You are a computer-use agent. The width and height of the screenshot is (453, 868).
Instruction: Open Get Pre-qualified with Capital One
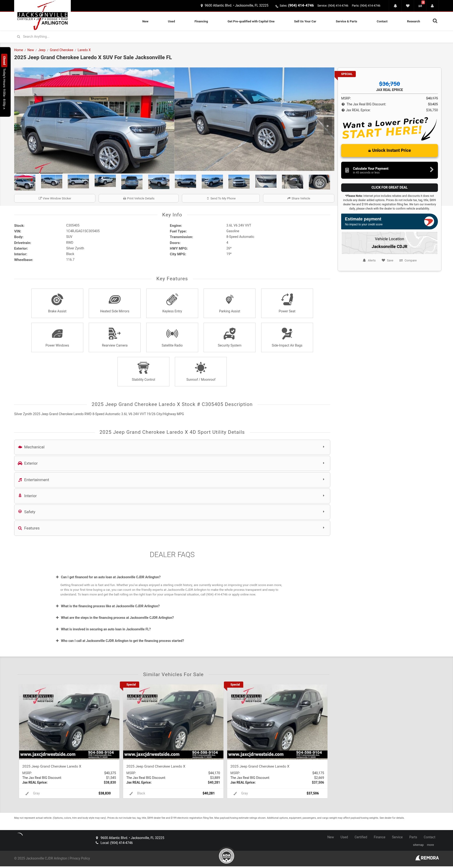(251, 21)
